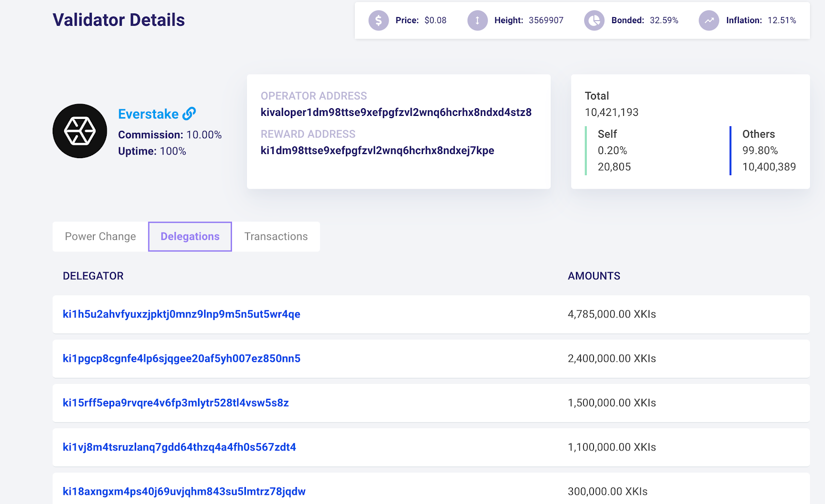825x504 pixels.
Task: Open the Transactions tab
Action: point(276,237)
